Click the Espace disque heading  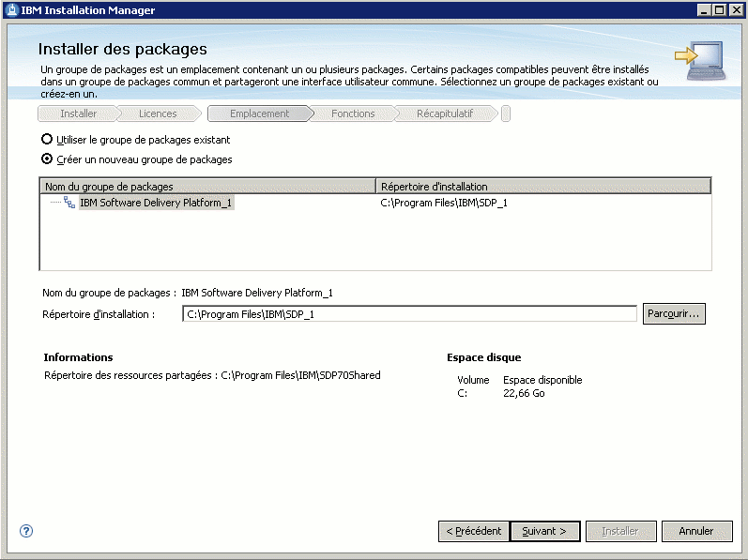pyautogui.click(x=483, y=357)
